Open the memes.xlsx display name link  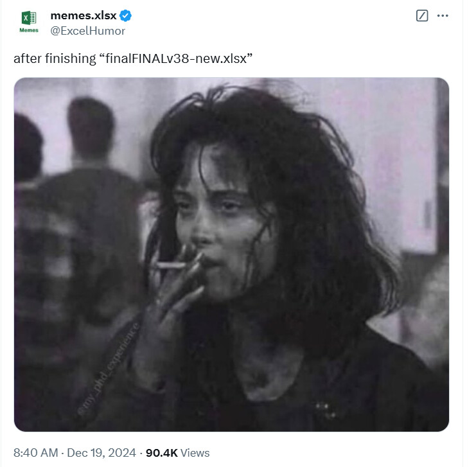point(84,15)
